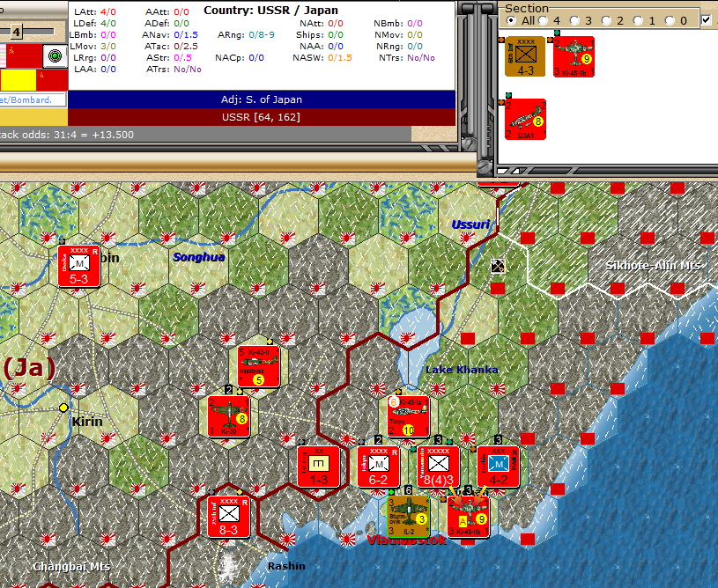Click the LMov: 3/0 value
The height and width of the screenshot is (588, 718).
[x=108, y=47]
